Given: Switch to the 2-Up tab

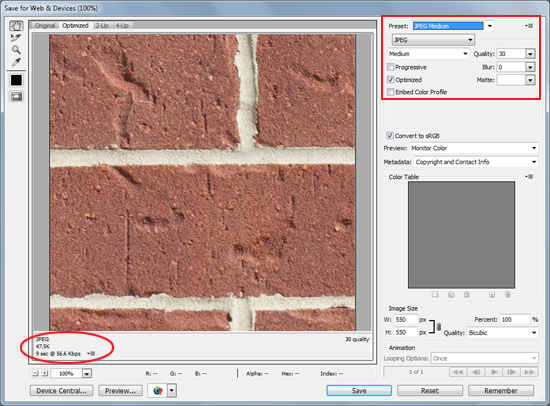Looking at the screenshot, I should (x=102, y=26).
